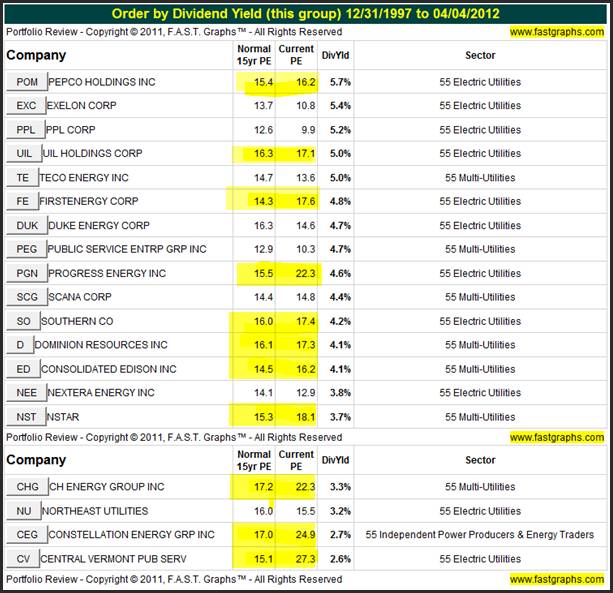Select CH ENERGY GROUP INC name
Screen dimensions: 613x593
(107, 487)
